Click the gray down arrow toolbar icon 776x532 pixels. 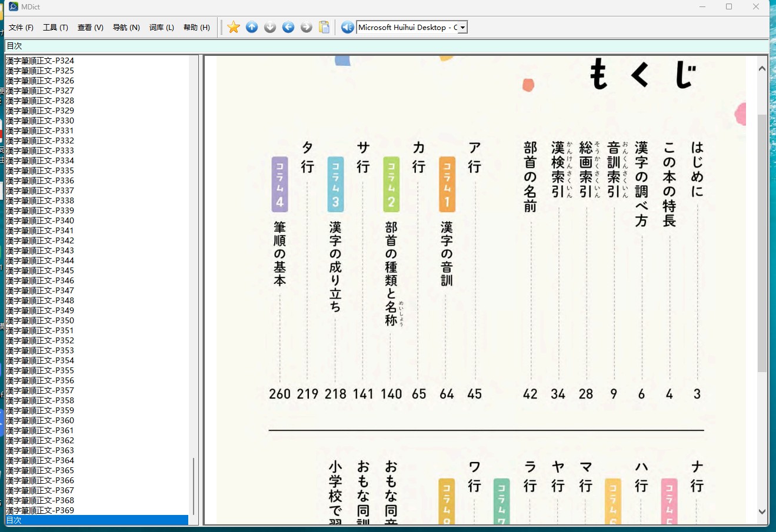270,27
